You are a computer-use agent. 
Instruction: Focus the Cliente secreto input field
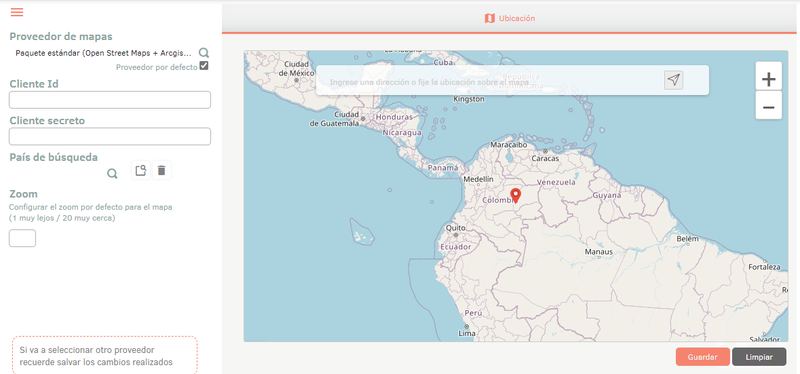pyautogui.click(x=110, y=136)
